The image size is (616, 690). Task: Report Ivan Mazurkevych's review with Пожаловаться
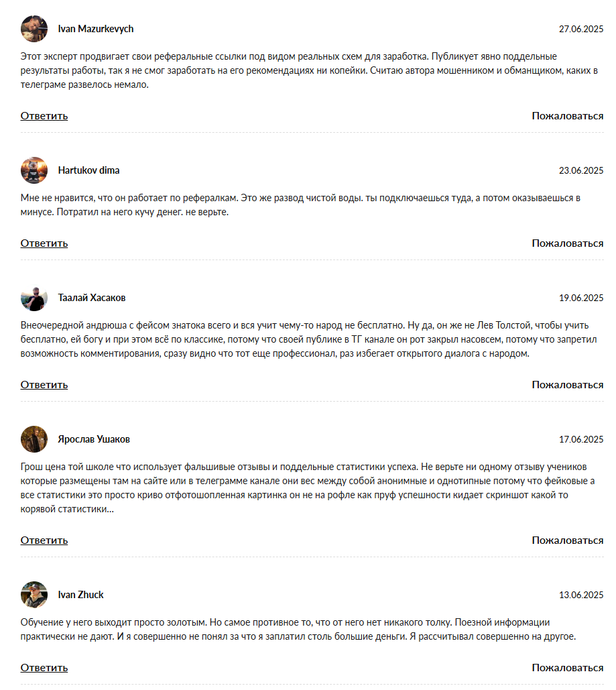(567, 116)
